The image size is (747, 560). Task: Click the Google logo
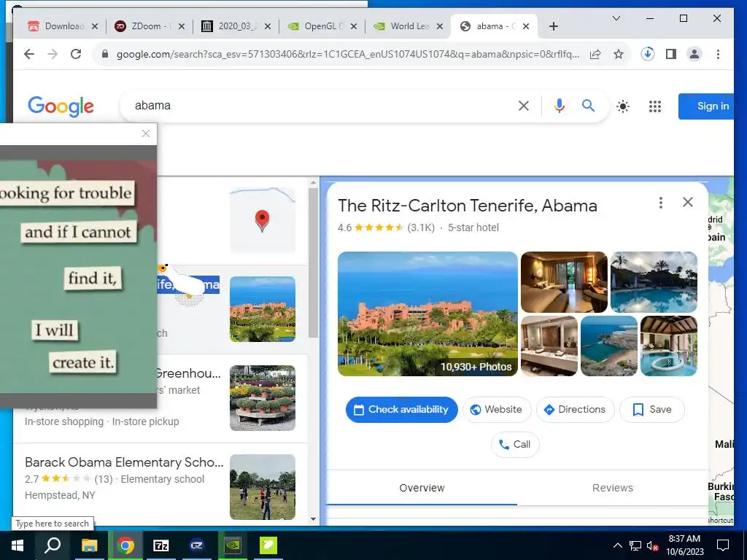point(61,106)
